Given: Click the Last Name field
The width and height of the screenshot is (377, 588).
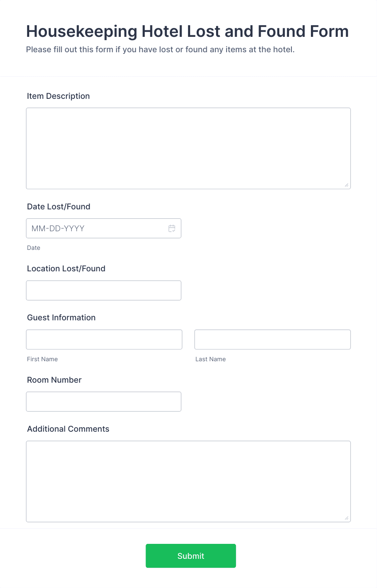Looking at the screenshot, I should 272,339.
